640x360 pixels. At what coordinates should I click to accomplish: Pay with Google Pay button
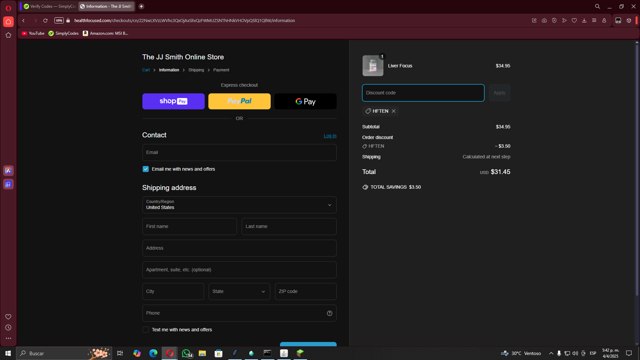[x=305, y=101]
